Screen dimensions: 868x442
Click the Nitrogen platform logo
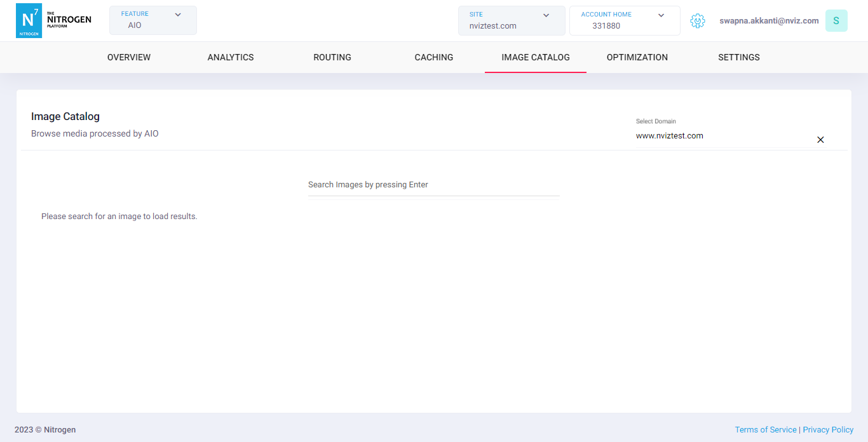click(x=54, y=20)
